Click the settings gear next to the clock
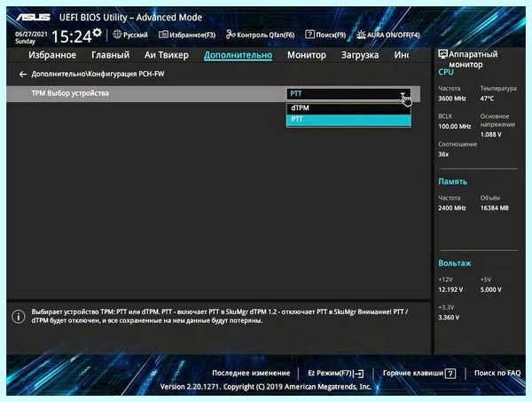The width and height of the screenshot is (532, 402). [98, 32]
